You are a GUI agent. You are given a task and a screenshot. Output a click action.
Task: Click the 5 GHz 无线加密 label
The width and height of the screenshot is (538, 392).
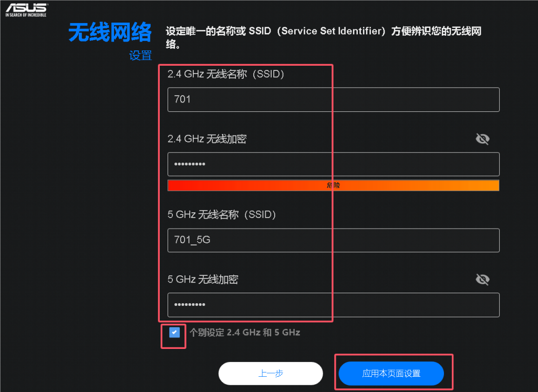[x=203, y=280]
